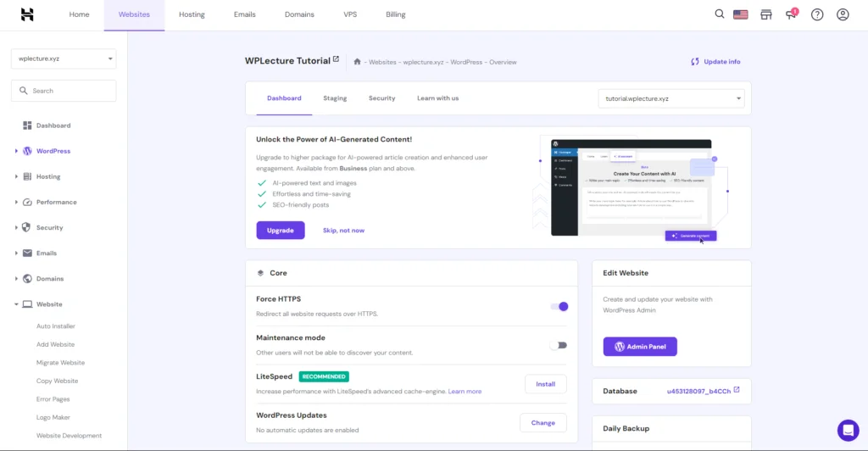
Task: Open the Websites top menu
Action: click(x=134, y=14)
